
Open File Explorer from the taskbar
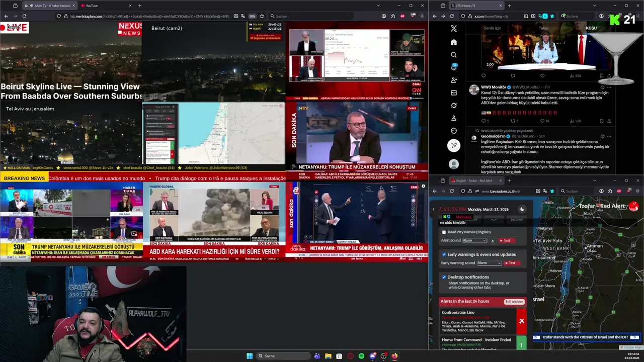[328, 356]
